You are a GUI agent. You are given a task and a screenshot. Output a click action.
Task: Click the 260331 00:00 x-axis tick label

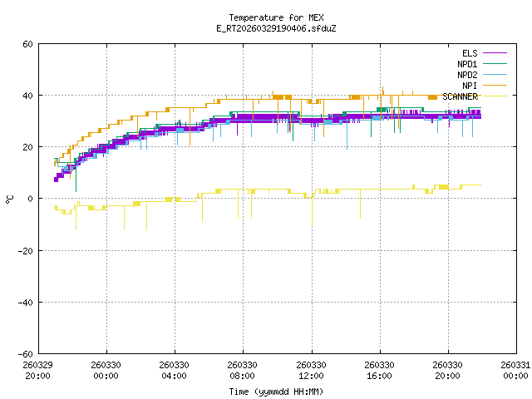pyautogui.click(x=515, y=370)
